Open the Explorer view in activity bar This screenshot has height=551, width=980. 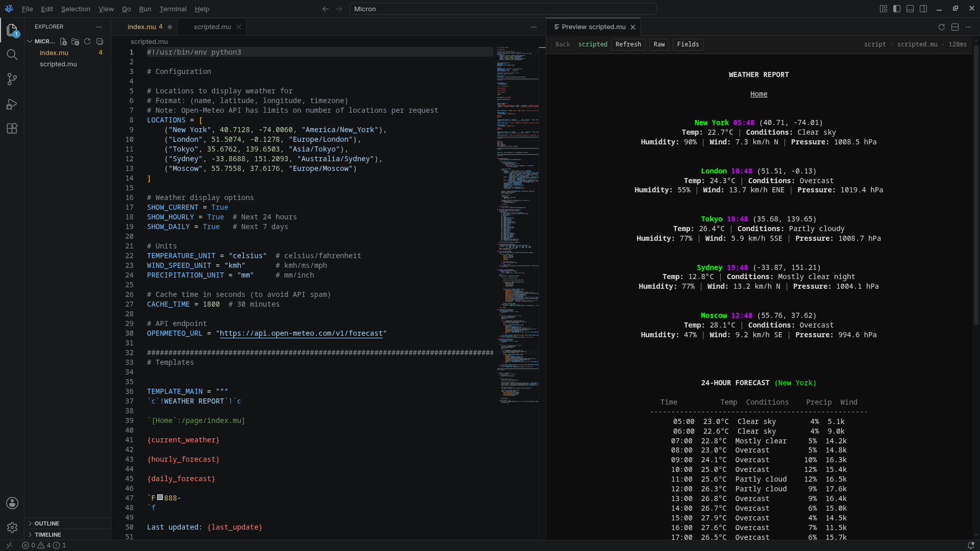pyautogui.click(x=12, y=30)
